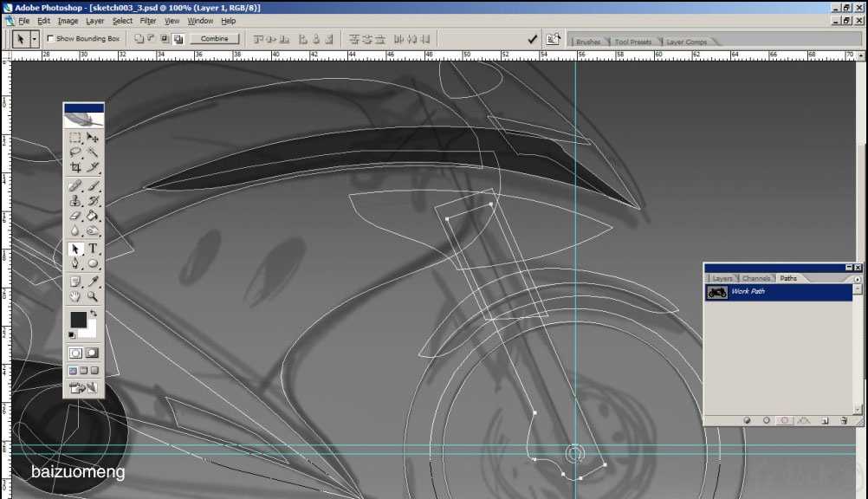Screen dimensions: 868x499
Task: Select the Type tool in the toolbox
Action: coord(93,249)
